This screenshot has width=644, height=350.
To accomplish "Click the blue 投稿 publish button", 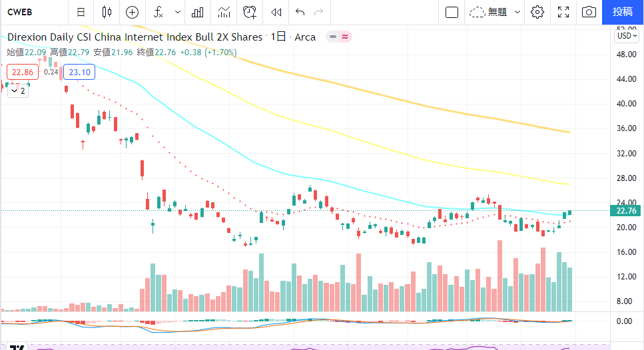I will pyautogui.click(x=623, y=12).
